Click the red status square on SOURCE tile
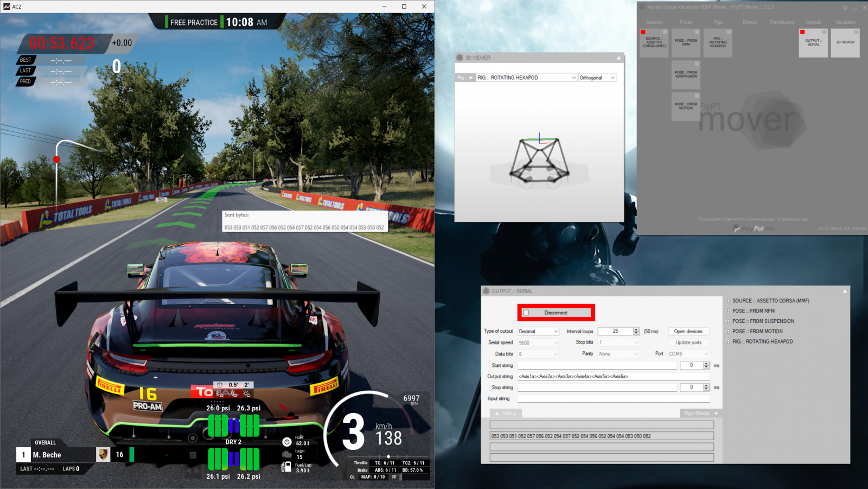 pos(643,32)
